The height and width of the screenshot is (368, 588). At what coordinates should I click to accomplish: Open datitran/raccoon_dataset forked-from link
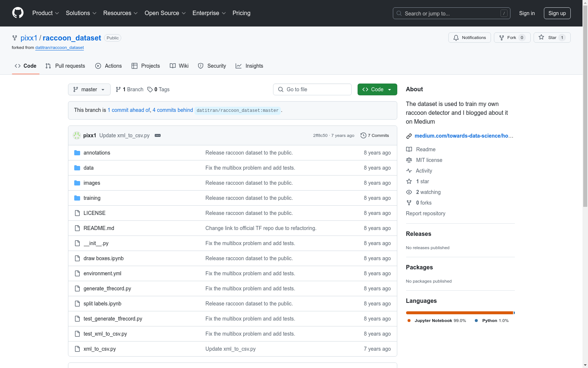60,47
